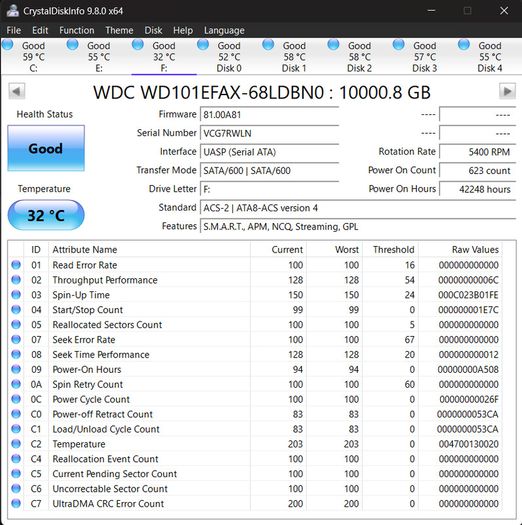
Task: Click the Power On Count value 623 count
Action: coord(477,170)
